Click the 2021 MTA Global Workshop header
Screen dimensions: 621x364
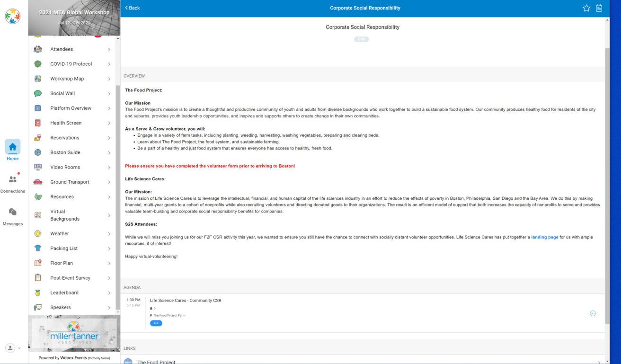tap(74, 18)
